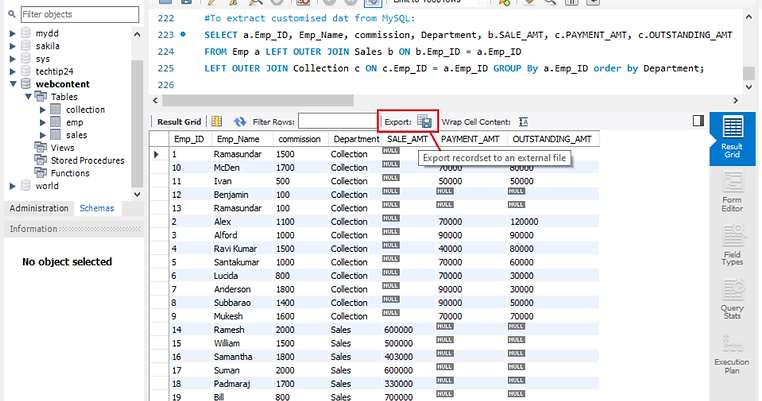Click the Stored Procedures folder icon
Screen dimensions: 762x401
tap(40, 160)
